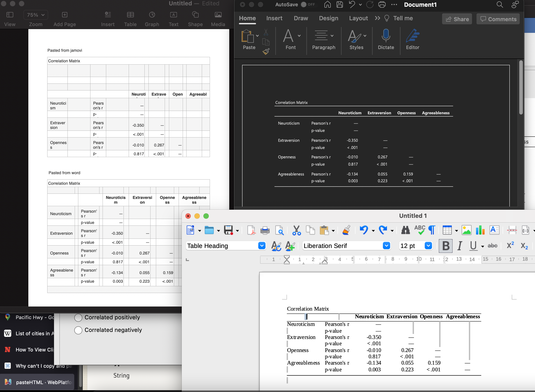This screenshot has width=535, height=392.
Task: Insert Image using LibreOffice toolbar
Action: click(466, 230)
